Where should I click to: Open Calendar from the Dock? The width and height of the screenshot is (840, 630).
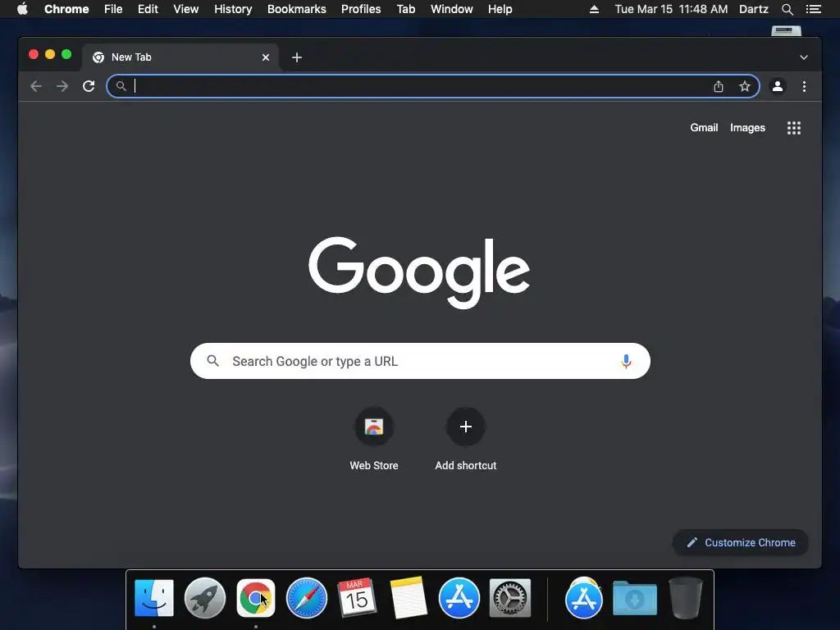[x=357, y=598]
